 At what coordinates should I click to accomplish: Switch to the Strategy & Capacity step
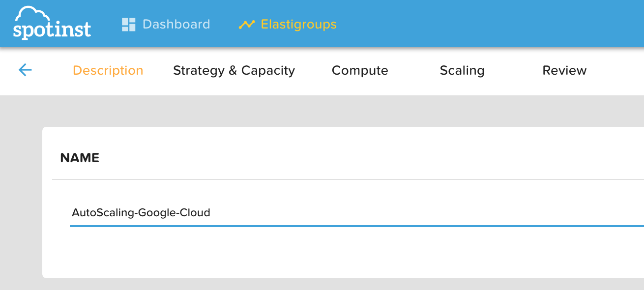tap(234, 70)
